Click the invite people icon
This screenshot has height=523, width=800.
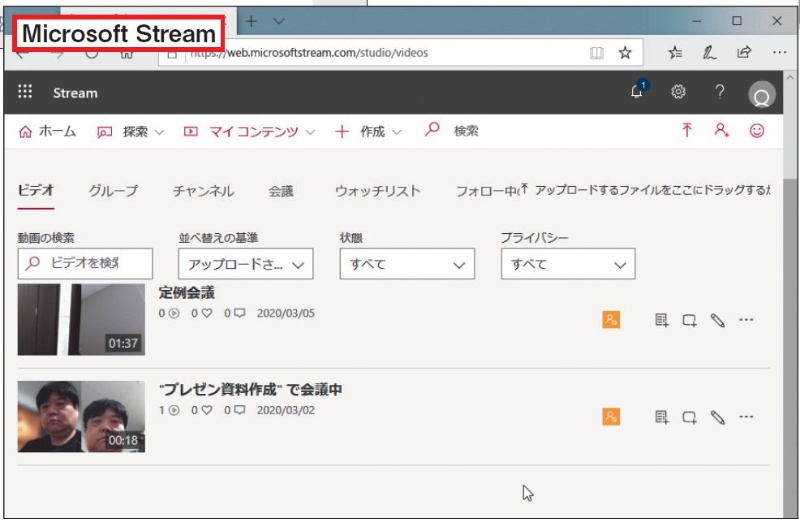click(721, 131)
